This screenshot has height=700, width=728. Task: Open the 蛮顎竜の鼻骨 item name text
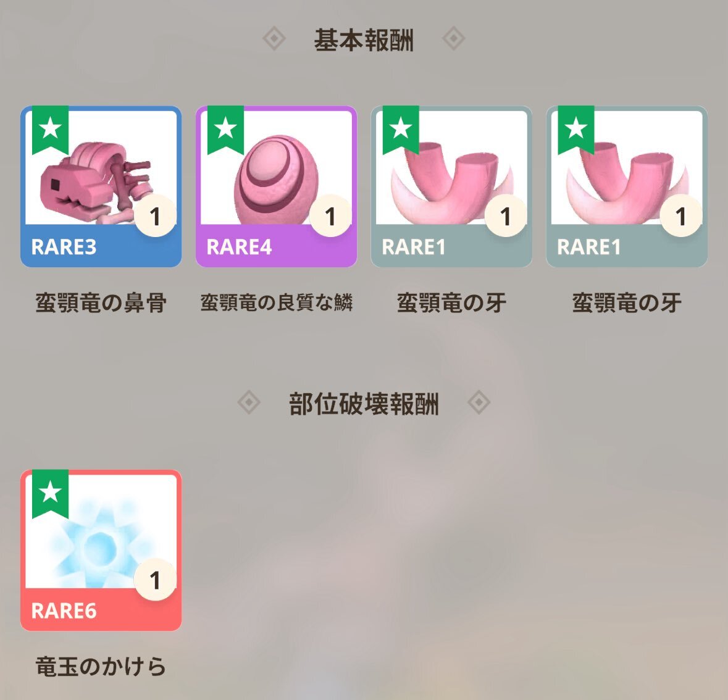click(x=101, y=302)
